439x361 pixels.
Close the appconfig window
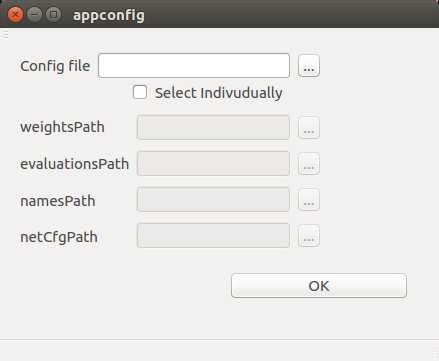[15, 15]
